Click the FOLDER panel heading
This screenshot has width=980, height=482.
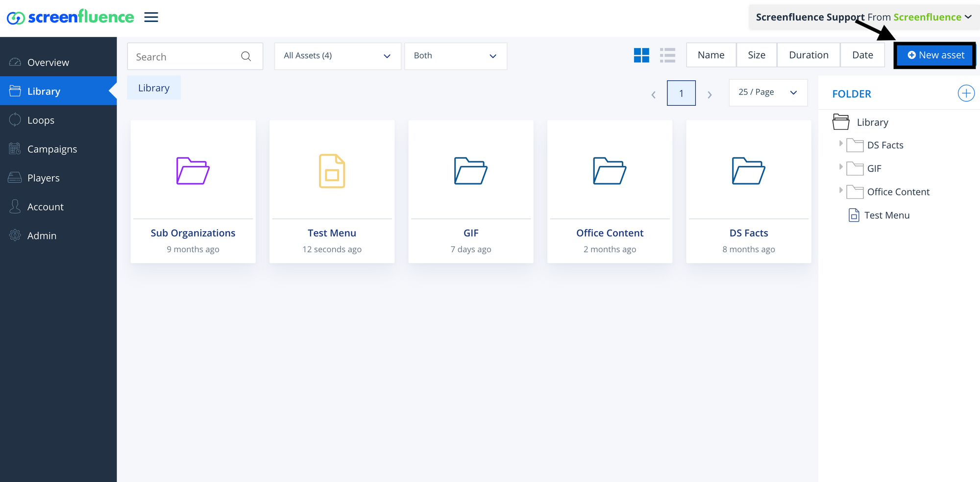(x=852, y=94)
